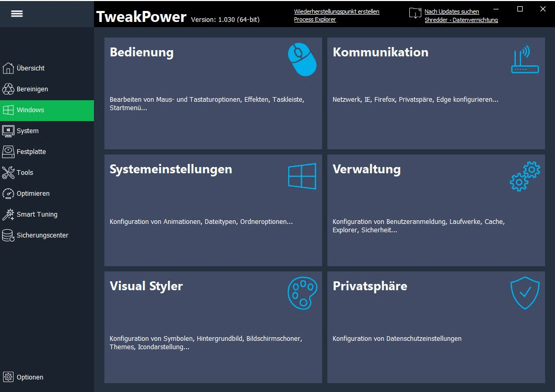The height and width of the screenshot is (392, 555).
Task: Click the Smart Tuning wand icon
Action: 8,215
